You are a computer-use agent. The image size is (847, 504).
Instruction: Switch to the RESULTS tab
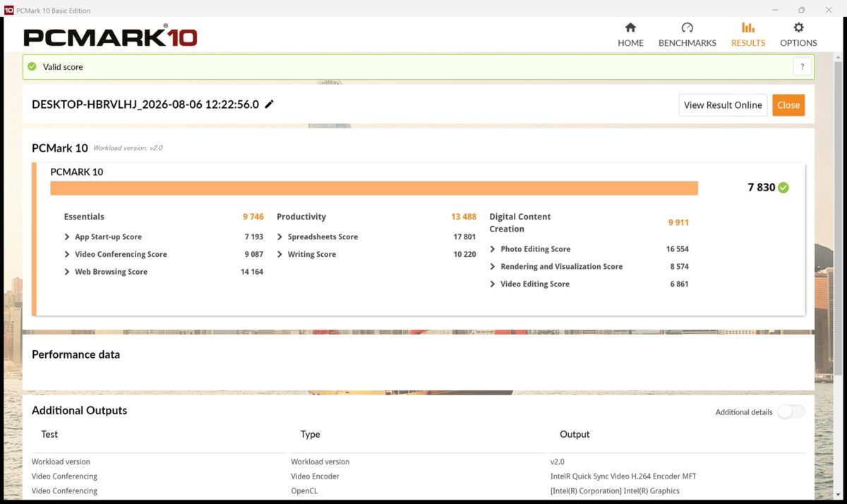click(747, 35)
